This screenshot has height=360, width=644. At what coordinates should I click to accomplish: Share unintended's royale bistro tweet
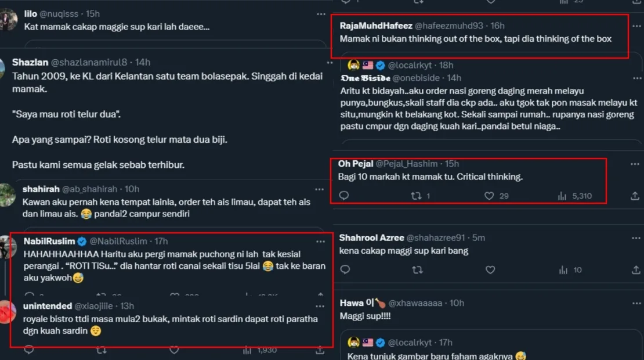[x=320, y=350]
